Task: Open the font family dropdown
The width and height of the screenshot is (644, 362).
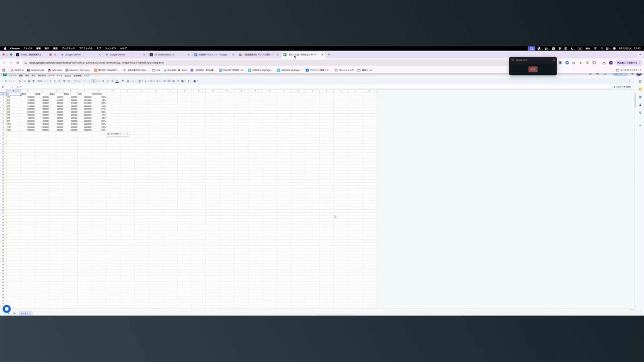Action: coord(78,81)
